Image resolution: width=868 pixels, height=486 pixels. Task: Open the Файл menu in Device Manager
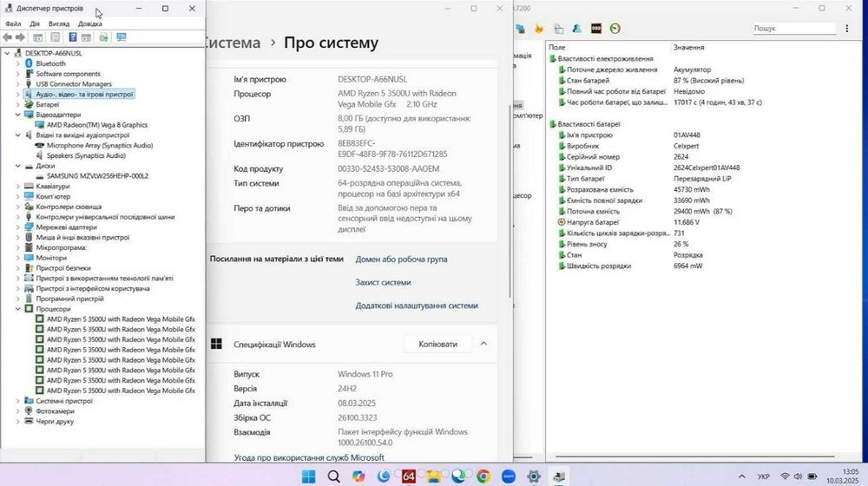pyautogui.click(x=13, y=23)
